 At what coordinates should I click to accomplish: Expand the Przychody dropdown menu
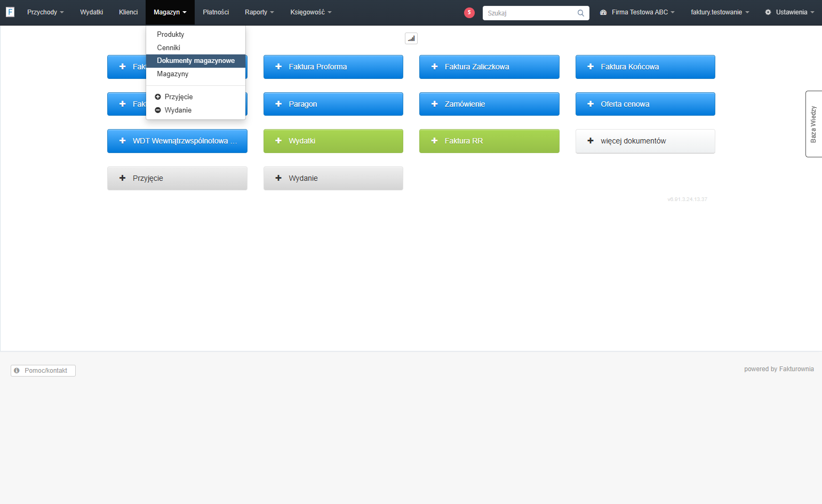coord(45,12)
